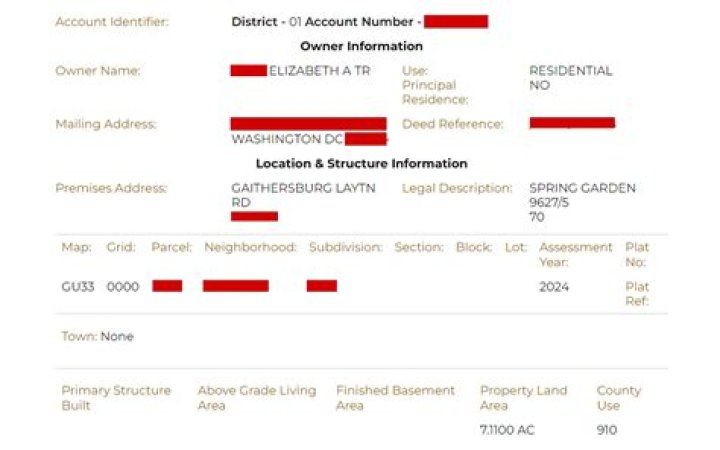Image resolution: width=720 pixels, height=450 pixels.
Task: Click the 910 county use value
Action: [x=607, y=430]
